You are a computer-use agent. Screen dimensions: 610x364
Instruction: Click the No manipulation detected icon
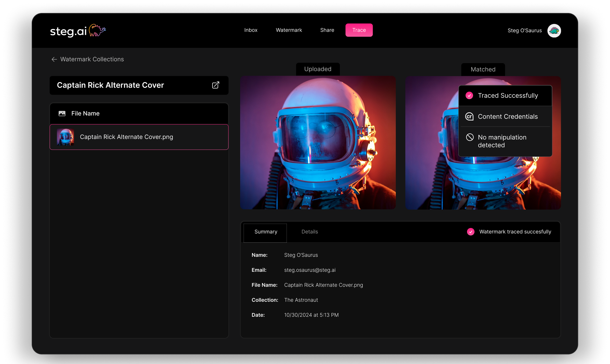(x=470, y=137)
